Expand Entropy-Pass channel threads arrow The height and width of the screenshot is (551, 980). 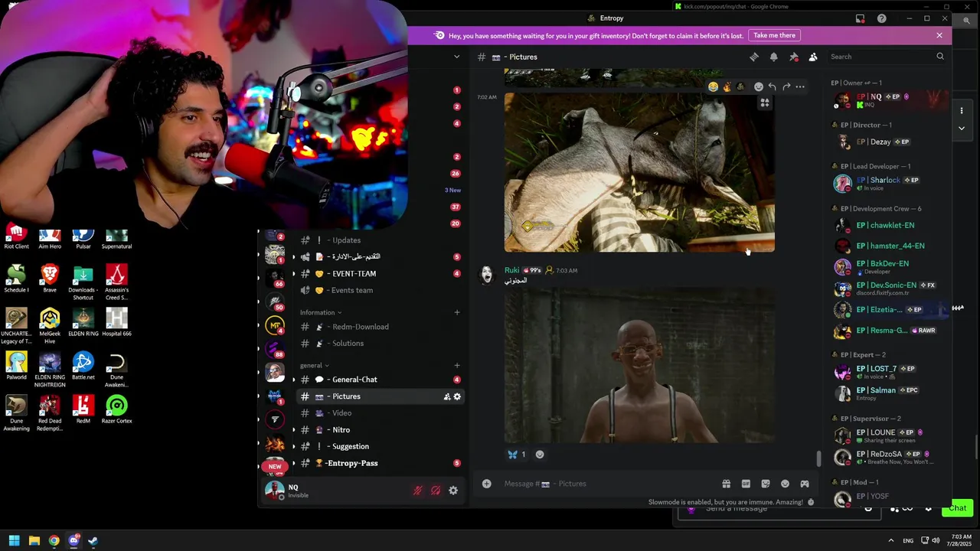point(293,463)
